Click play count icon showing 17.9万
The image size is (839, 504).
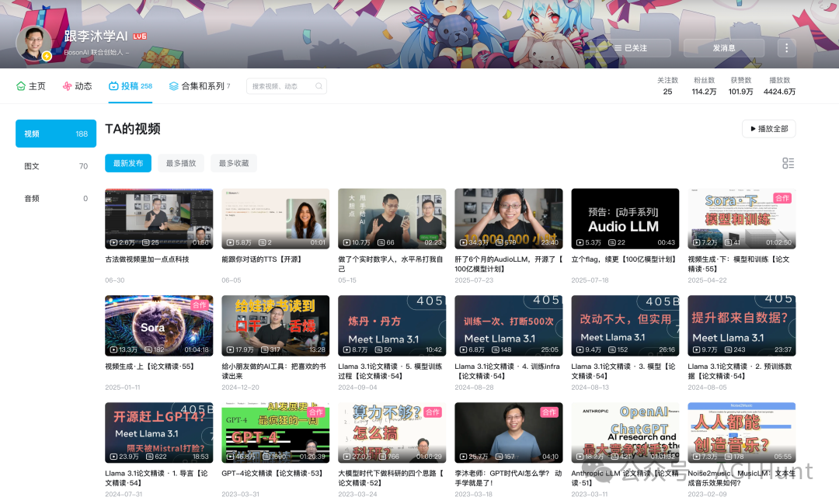point(230,349)
